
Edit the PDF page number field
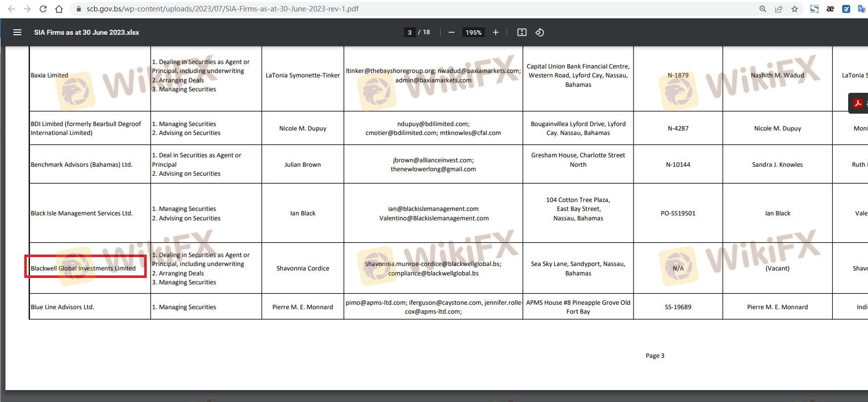[x=409, y=32]
